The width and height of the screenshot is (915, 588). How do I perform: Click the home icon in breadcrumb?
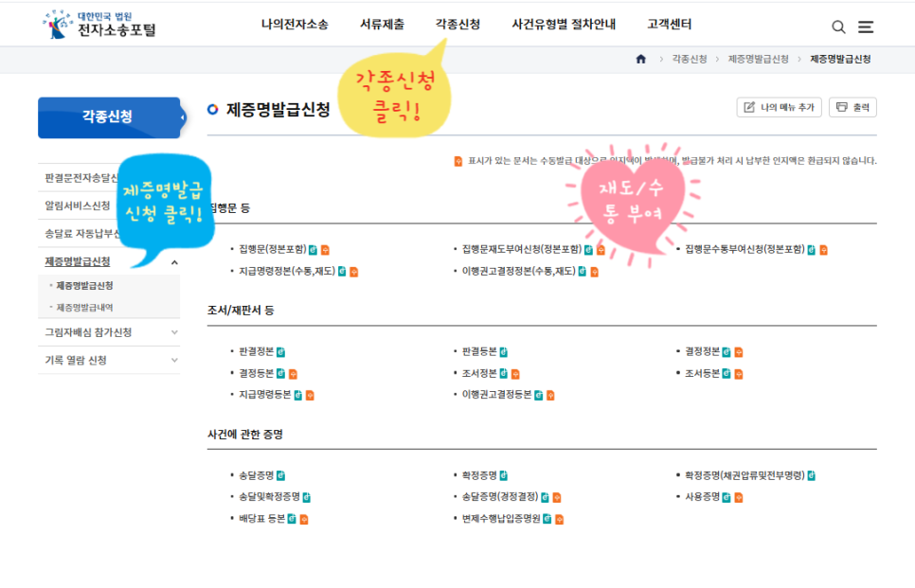(641, 60)
